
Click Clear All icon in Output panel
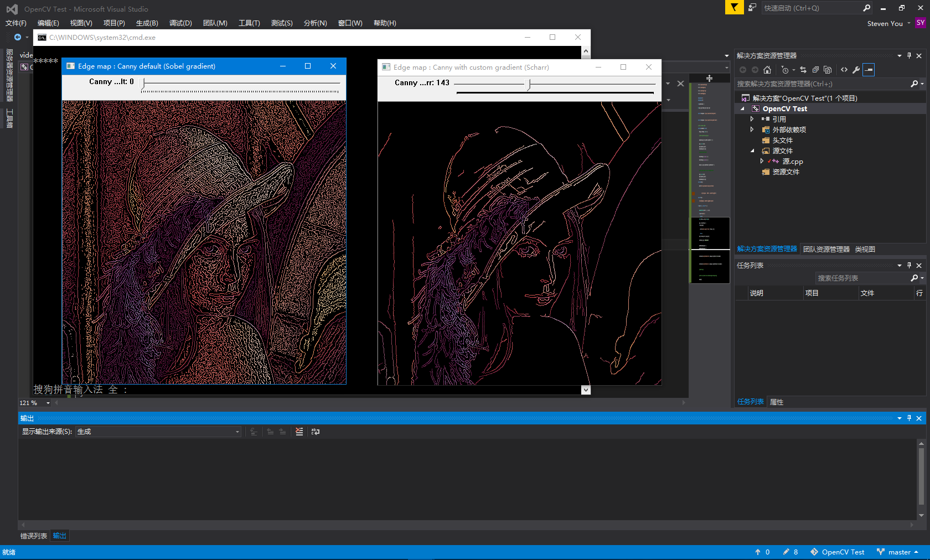point(299,432)
